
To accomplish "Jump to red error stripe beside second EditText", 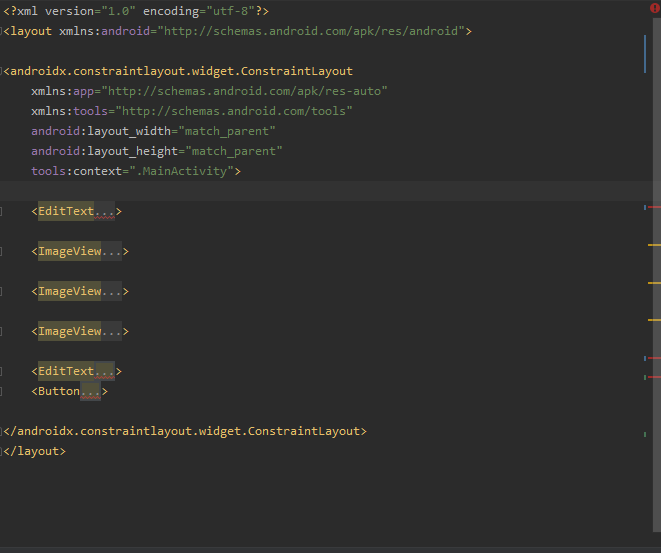I will [x=654, y=358].
